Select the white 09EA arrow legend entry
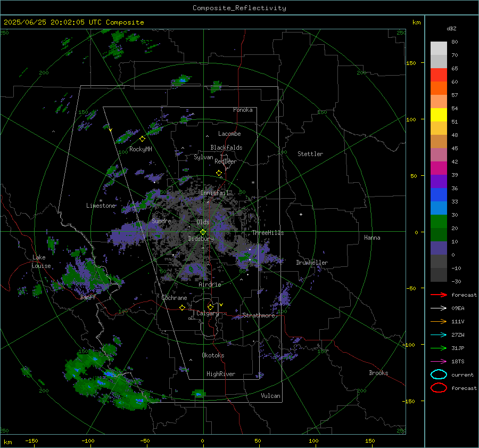Viewport: 479px width, 448px height. click(439, 308)
